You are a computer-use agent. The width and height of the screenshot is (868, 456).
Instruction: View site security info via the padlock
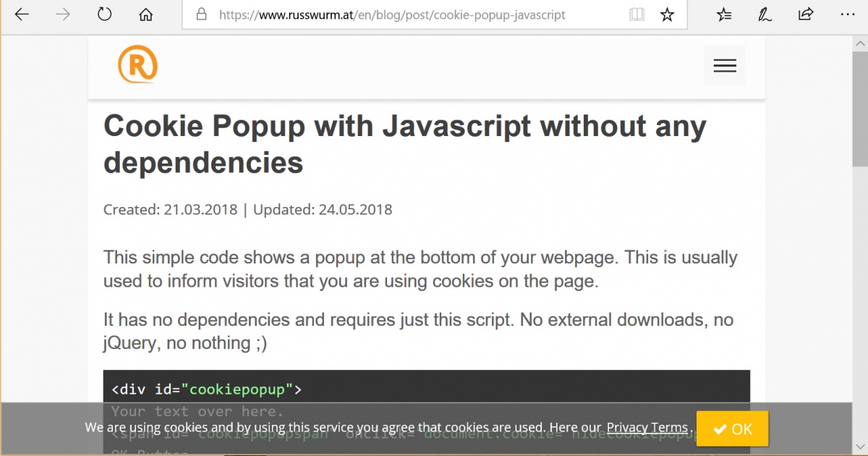201,14
